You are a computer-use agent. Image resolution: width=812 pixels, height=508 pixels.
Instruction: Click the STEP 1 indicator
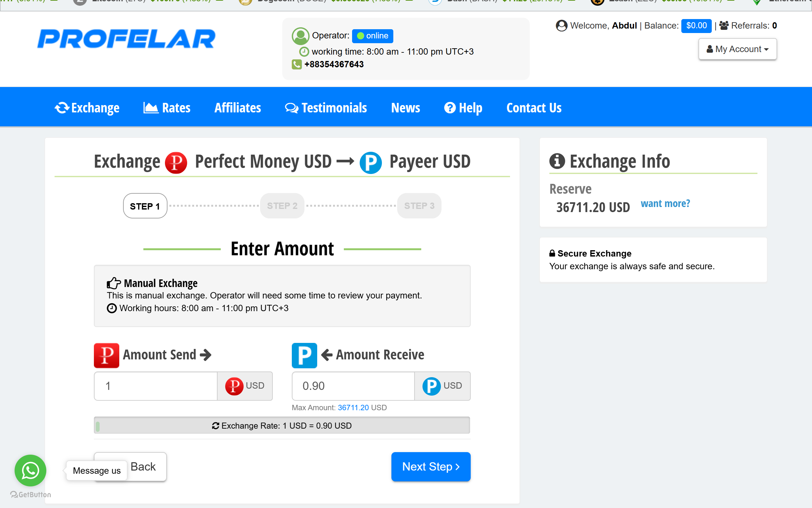[145, 206]
